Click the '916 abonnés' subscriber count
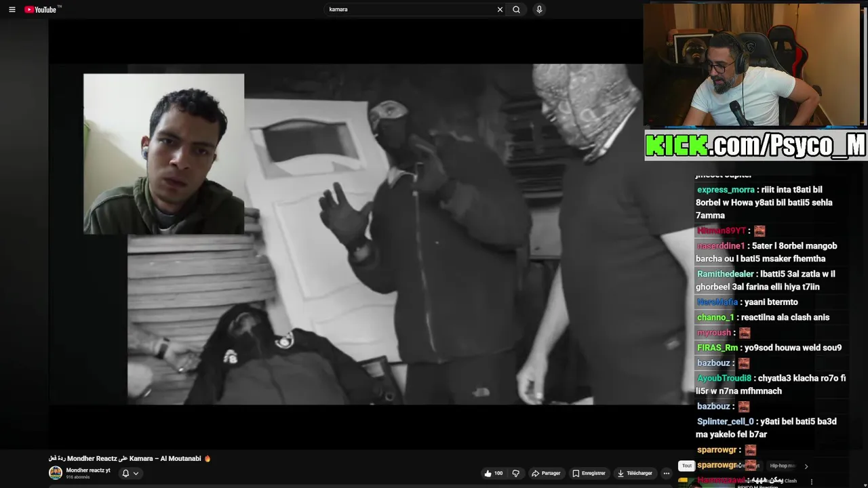 tap(78, 477)
